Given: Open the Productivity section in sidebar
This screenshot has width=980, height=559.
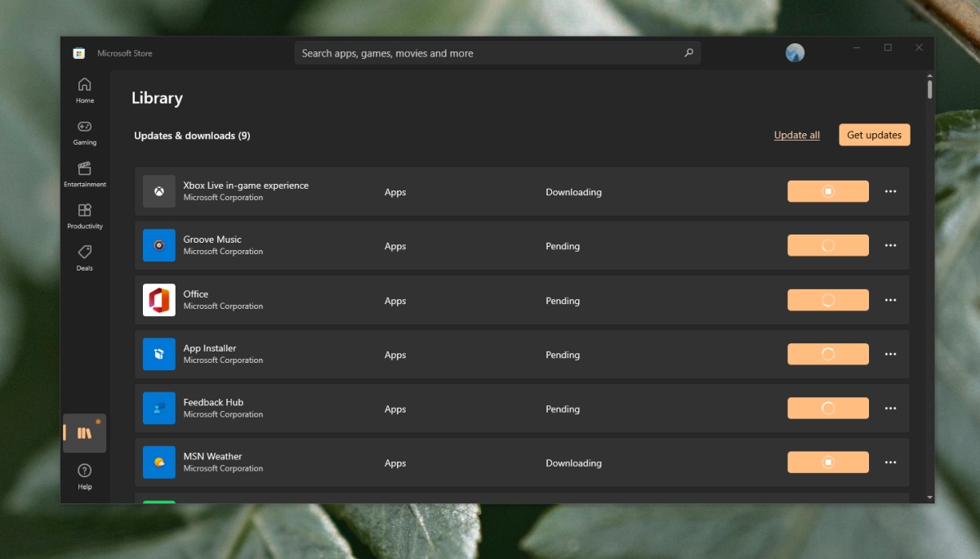Looking at the screenshot, I should click(x=85, y=216).
